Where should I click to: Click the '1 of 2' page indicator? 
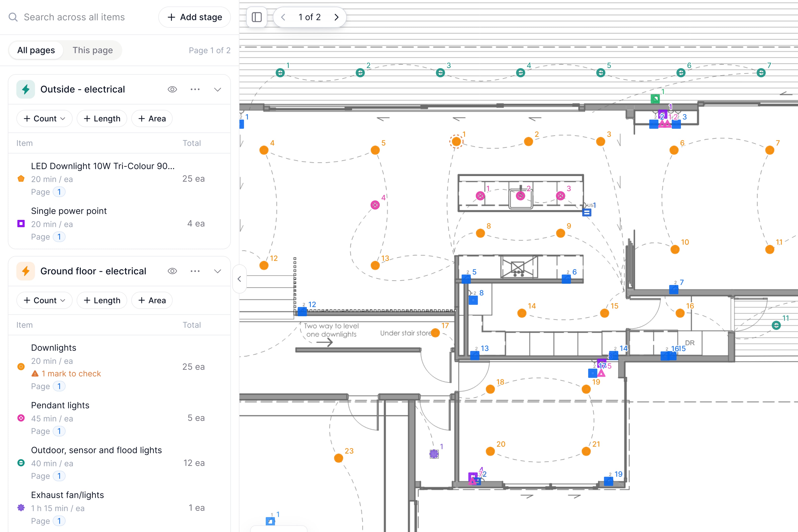tap(309, 17)
